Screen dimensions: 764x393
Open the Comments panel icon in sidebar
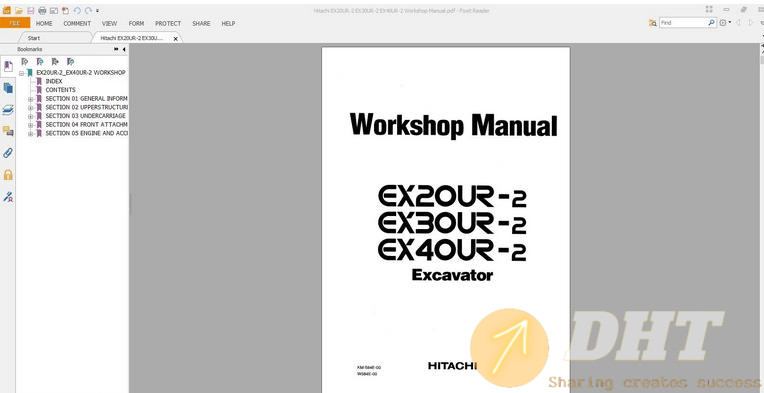coord(8,131)
